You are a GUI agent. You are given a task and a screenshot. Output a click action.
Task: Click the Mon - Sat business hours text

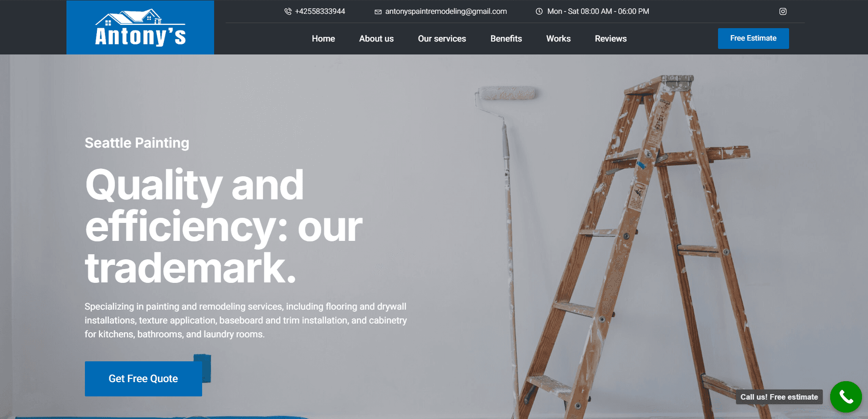598,12
